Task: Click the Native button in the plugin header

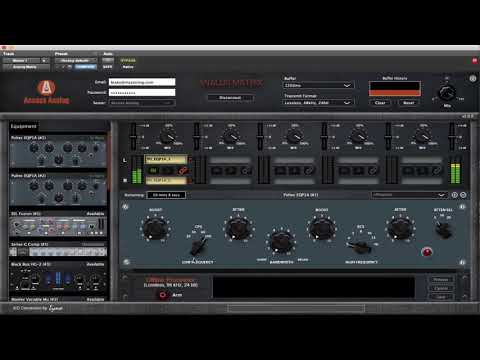Action: click(128, 67)
